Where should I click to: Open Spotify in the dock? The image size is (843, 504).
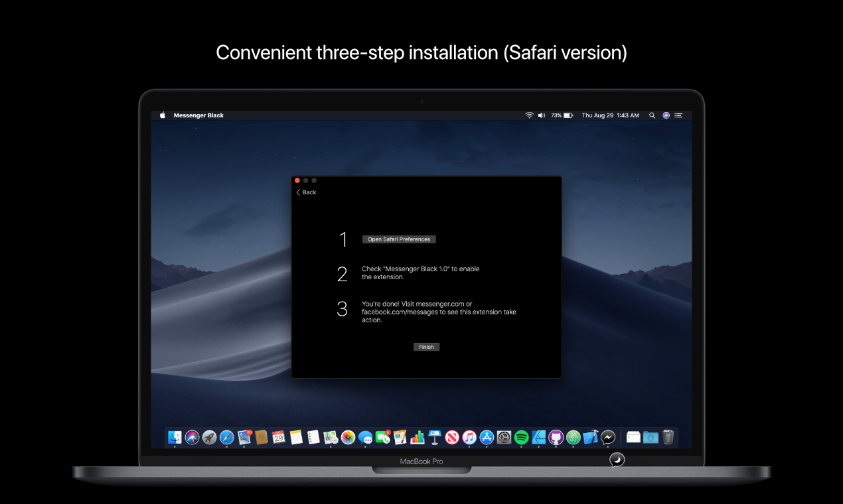521,437
